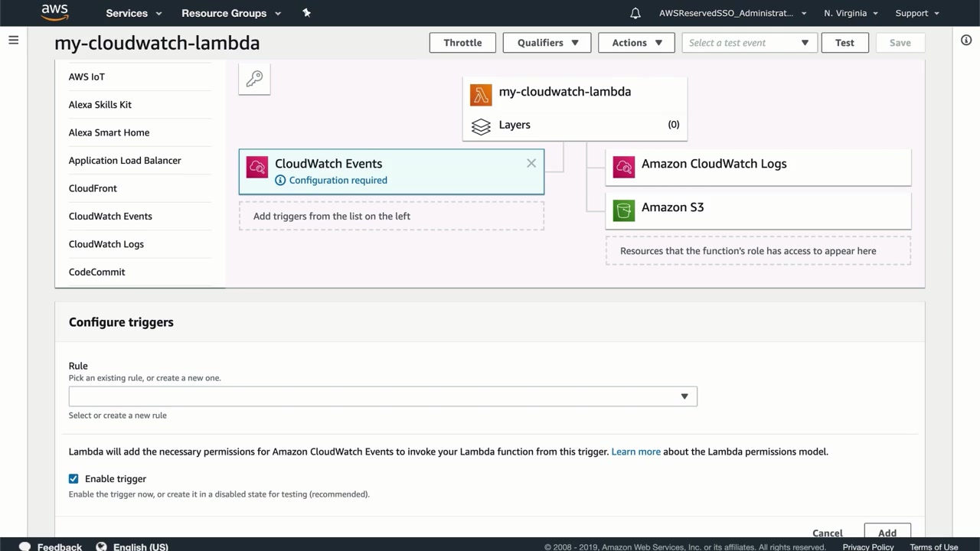The width and height of the screenshot is (980, 551).
Task: Click the Amazon S3 bucket icon
Action: click(624, 210)
